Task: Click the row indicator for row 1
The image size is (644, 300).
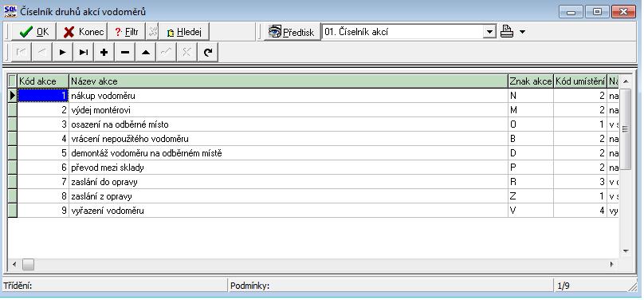Action: [12, 96]
